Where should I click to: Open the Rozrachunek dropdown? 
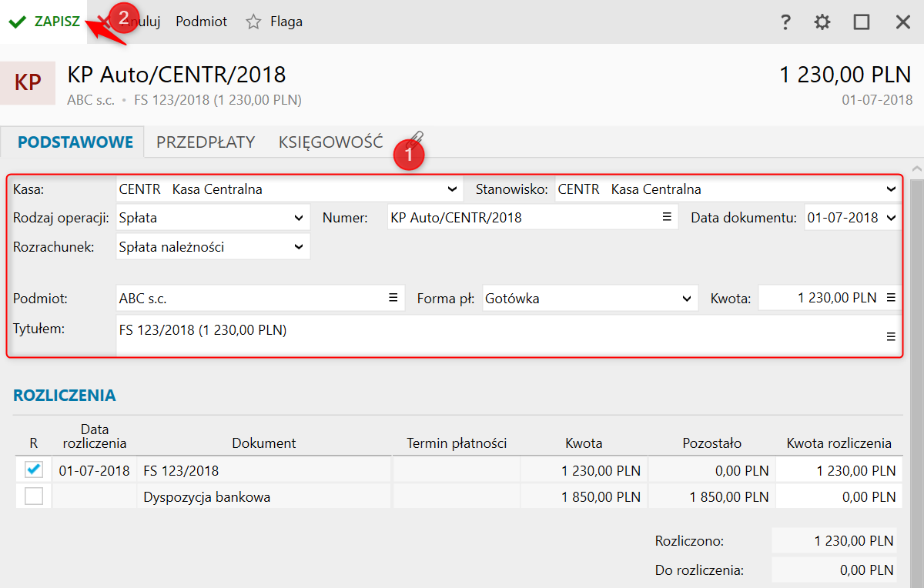coord(299,247)
